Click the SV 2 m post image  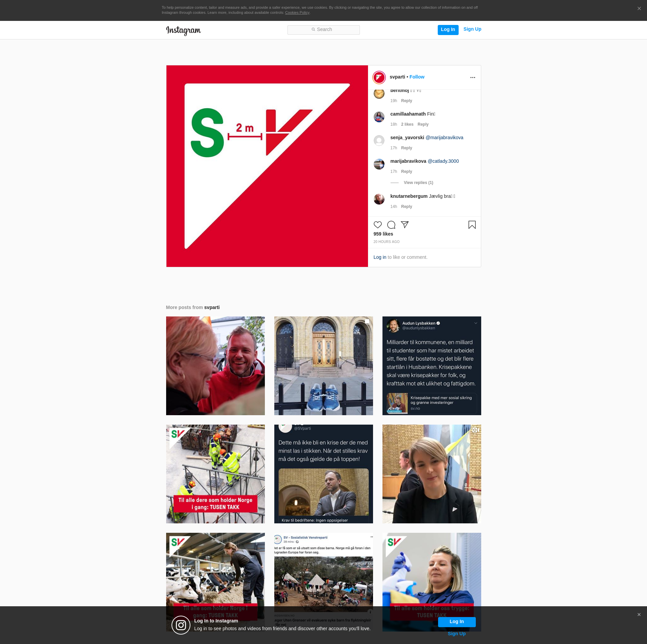coord(267,166)
